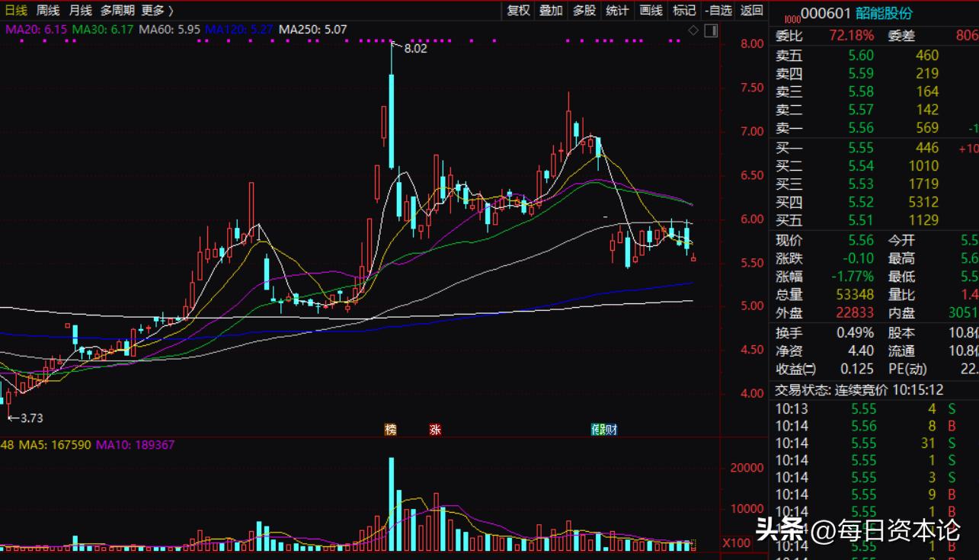Select the 卖二 ask price 5.57
Image resolution: width=979 pixels, height=560 pixels.
pyautogui.click(x=861, y=110)
